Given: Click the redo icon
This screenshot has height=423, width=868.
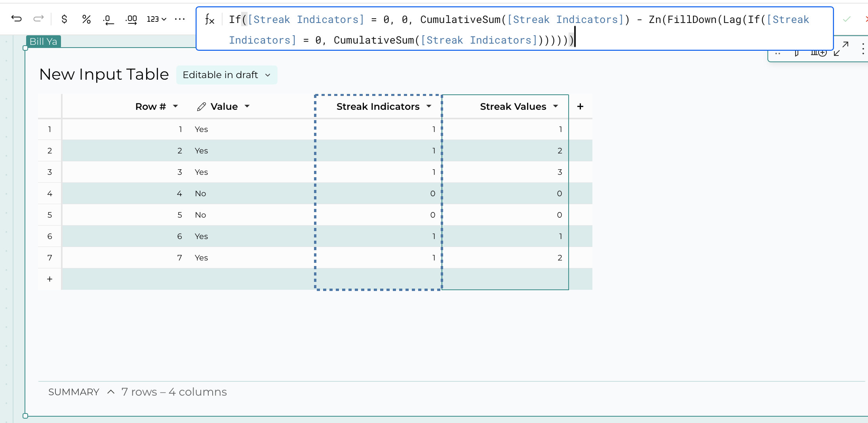Looking at the screenshot, I should (x=38, y=19).
